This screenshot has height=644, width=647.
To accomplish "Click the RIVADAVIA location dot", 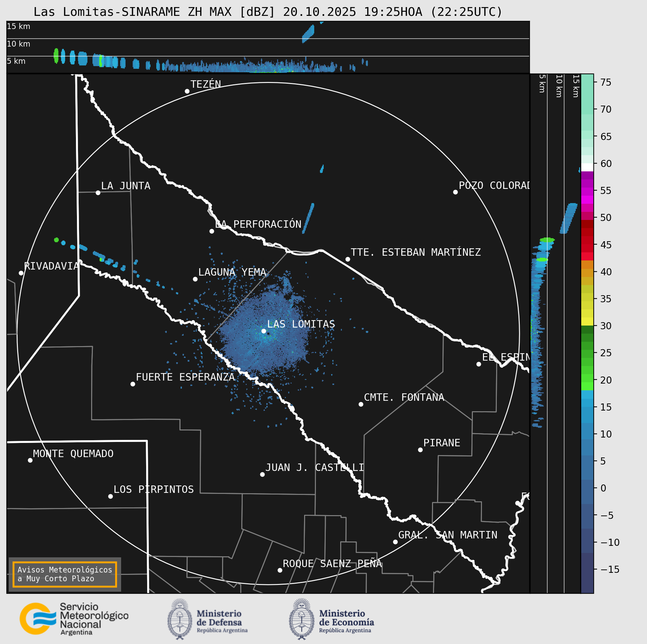I will [21, 273].
